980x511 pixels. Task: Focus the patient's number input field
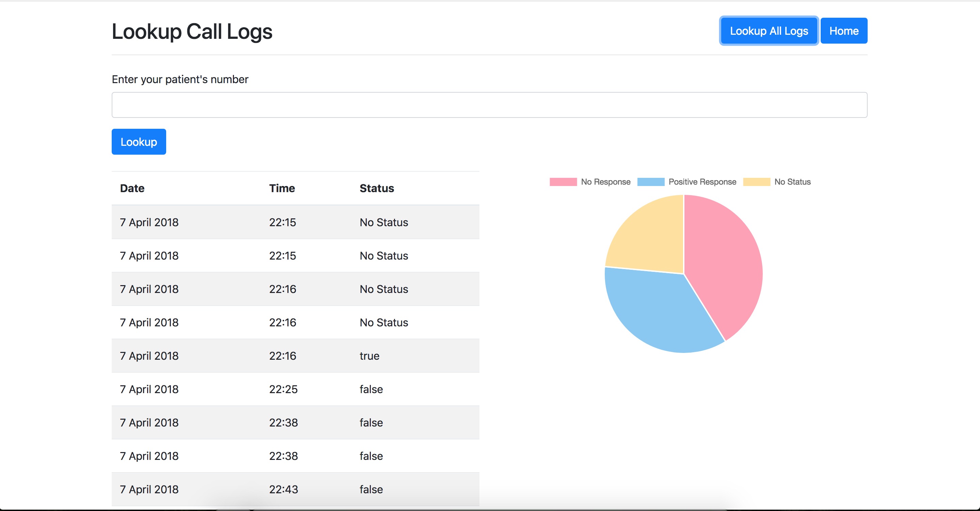pyautogui.click(x=489, y=105)
